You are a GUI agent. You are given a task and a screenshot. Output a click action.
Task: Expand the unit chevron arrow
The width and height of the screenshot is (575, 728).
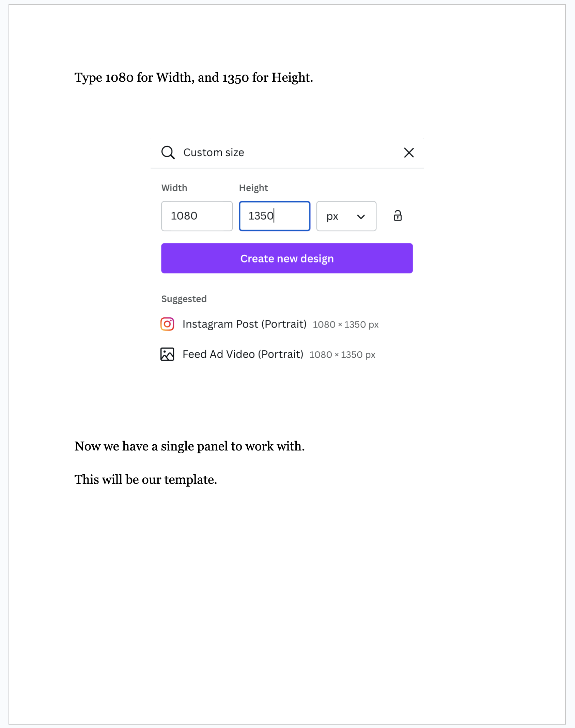[x=361, y=217]
